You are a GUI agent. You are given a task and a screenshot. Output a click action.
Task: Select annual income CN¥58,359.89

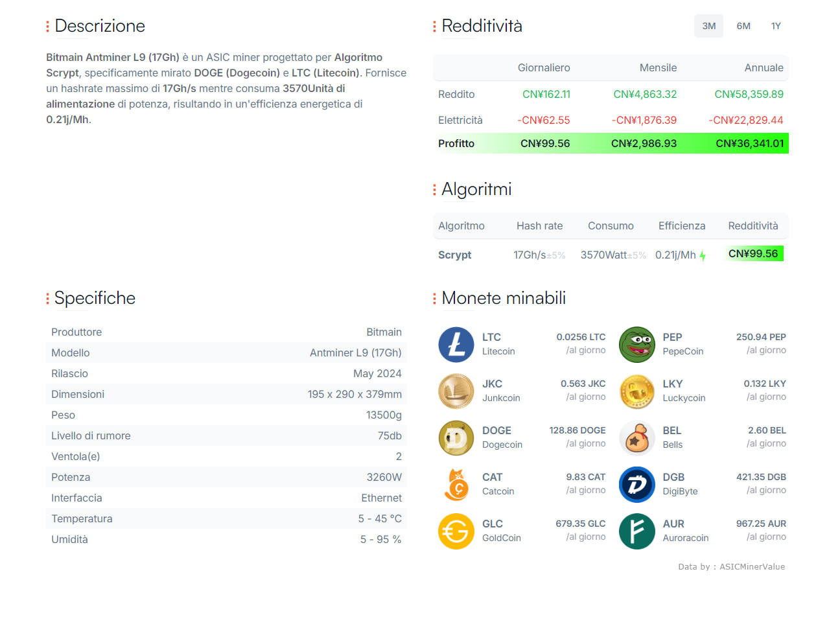[749, 95]
